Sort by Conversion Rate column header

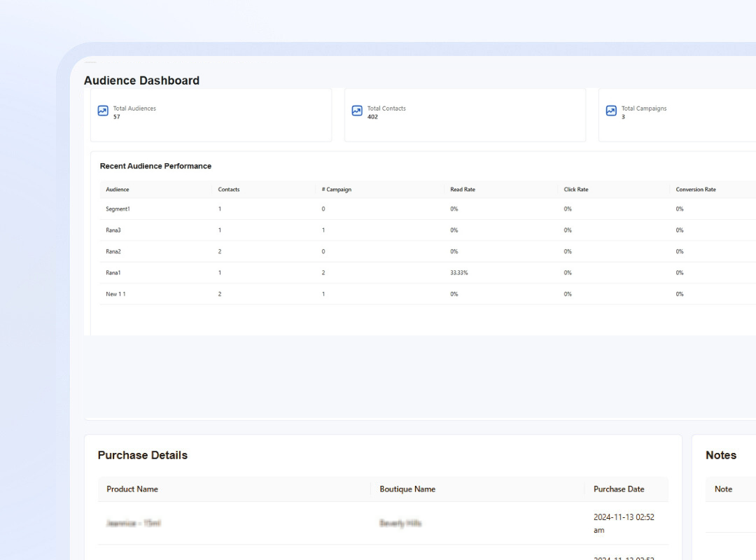point(695,190)
